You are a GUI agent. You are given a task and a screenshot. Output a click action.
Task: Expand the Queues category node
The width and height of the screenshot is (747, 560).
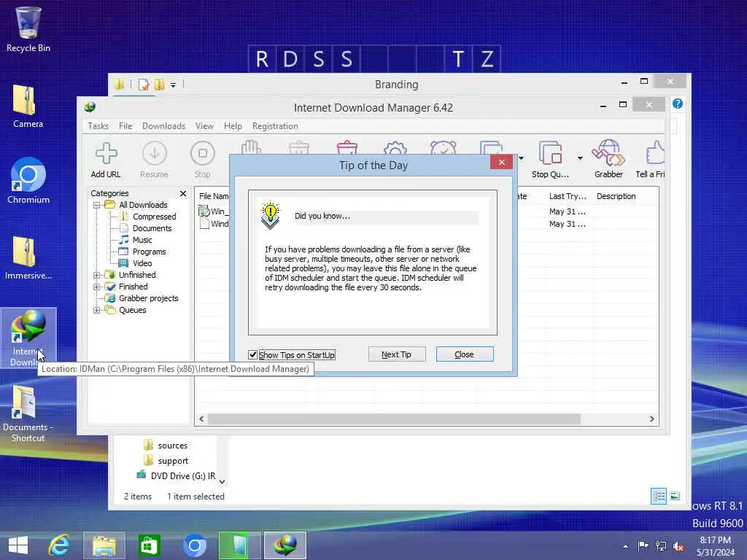tap(96, 310)
